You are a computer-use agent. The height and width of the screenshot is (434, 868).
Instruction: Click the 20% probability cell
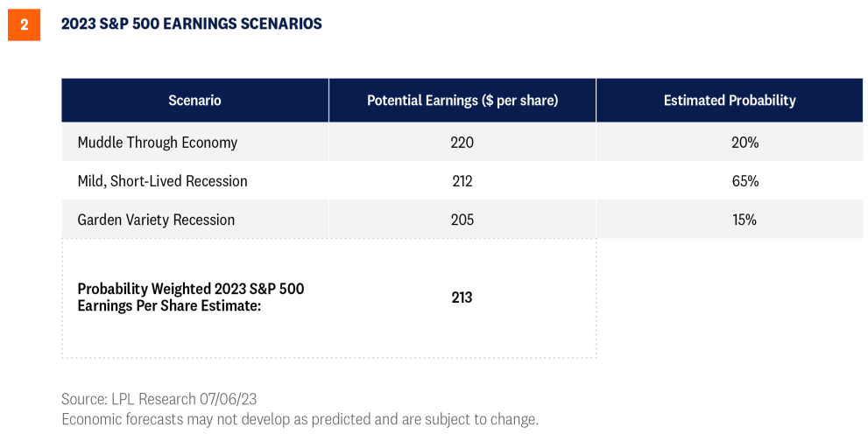click(745, 143)
